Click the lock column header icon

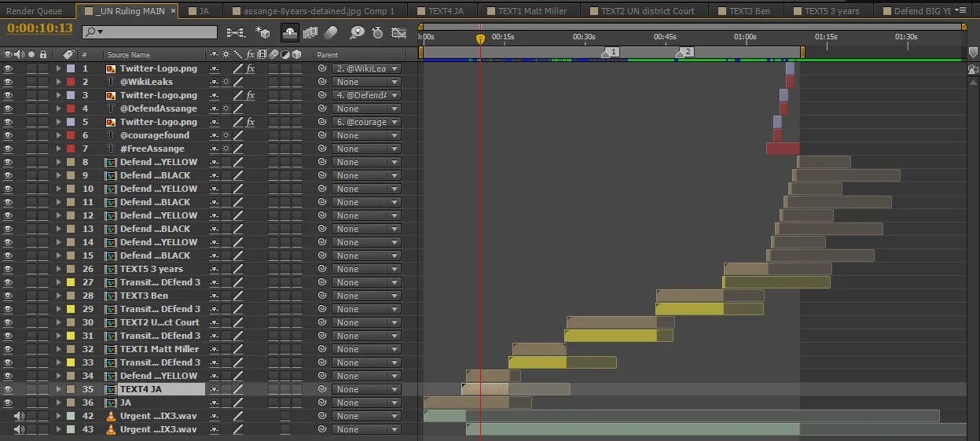pos(43,55)
